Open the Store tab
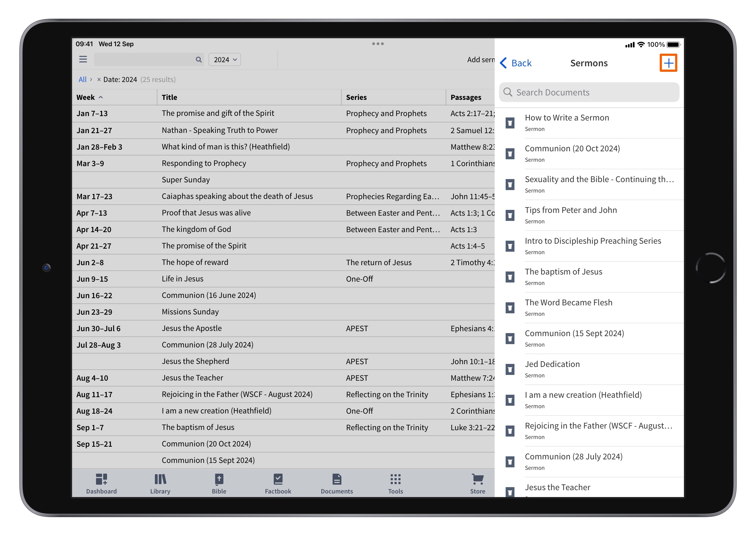 click(477, 484)
